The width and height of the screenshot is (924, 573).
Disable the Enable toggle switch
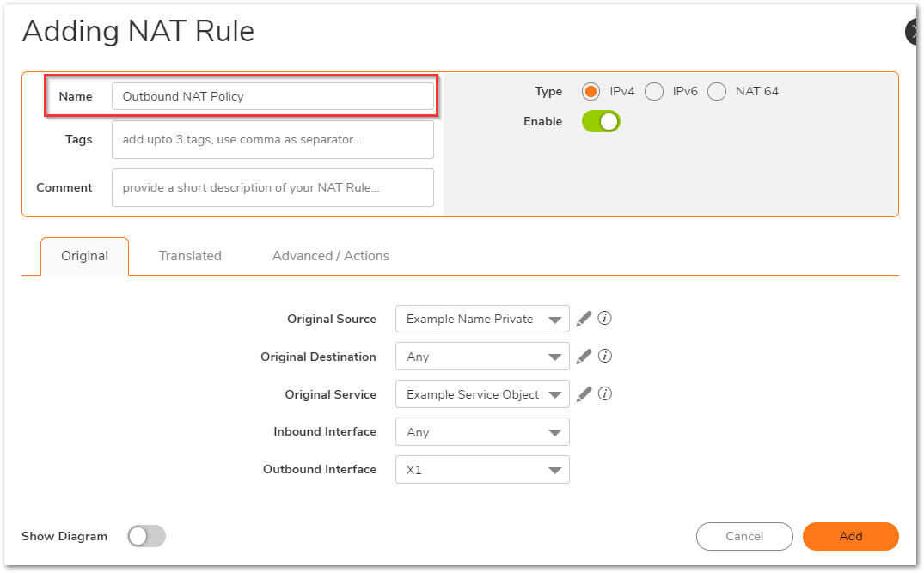point(601,122)
